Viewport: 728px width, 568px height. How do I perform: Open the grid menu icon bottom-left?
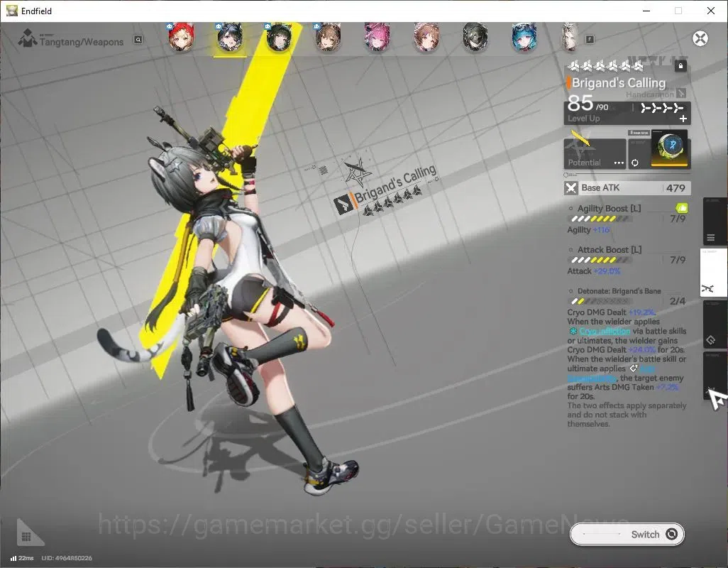click(27, 536)
